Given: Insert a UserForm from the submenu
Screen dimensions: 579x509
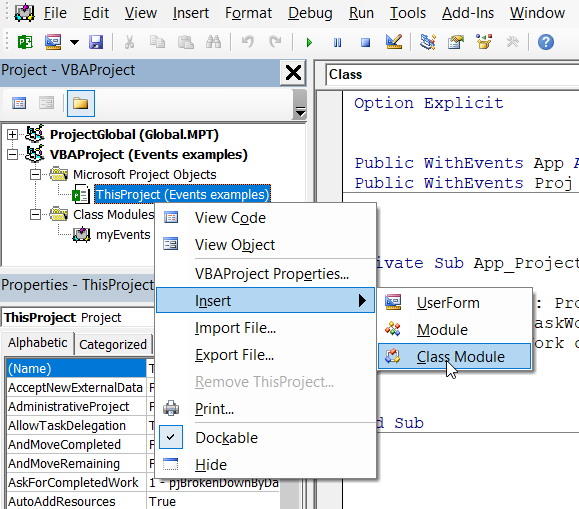Looking at the screenshot, I should point(455,303).
